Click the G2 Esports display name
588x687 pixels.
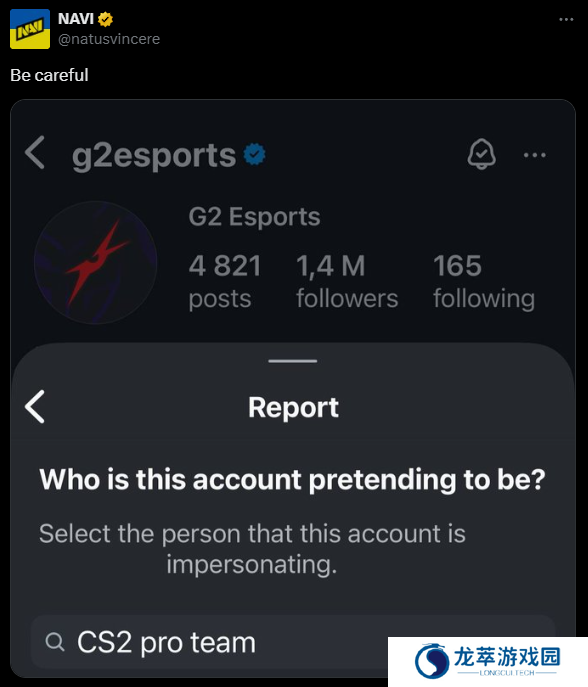(x=254, y=216)
